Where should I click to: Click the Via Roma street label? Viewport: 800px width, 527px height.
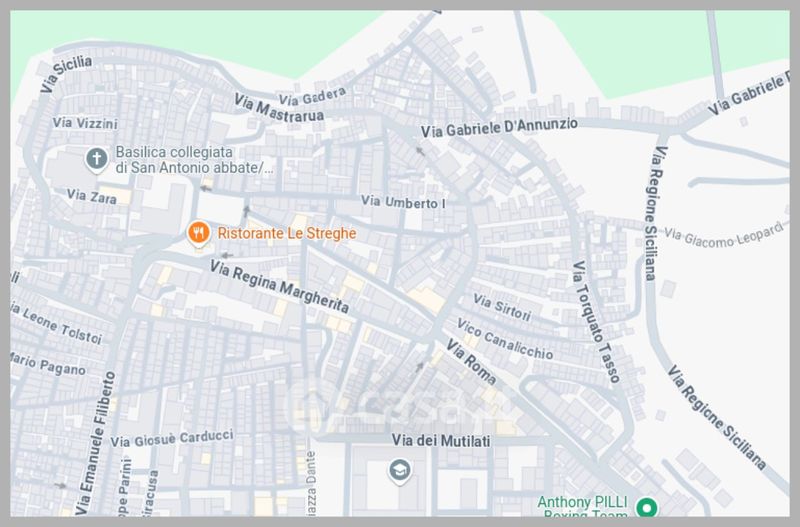[471, 362]
